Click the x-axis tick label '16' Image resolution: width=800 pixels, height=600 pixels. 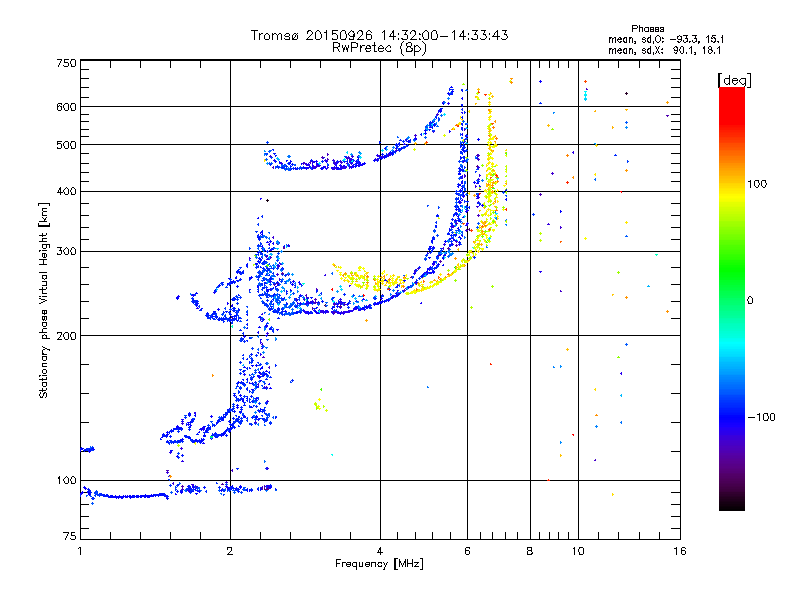coord(680,551)
